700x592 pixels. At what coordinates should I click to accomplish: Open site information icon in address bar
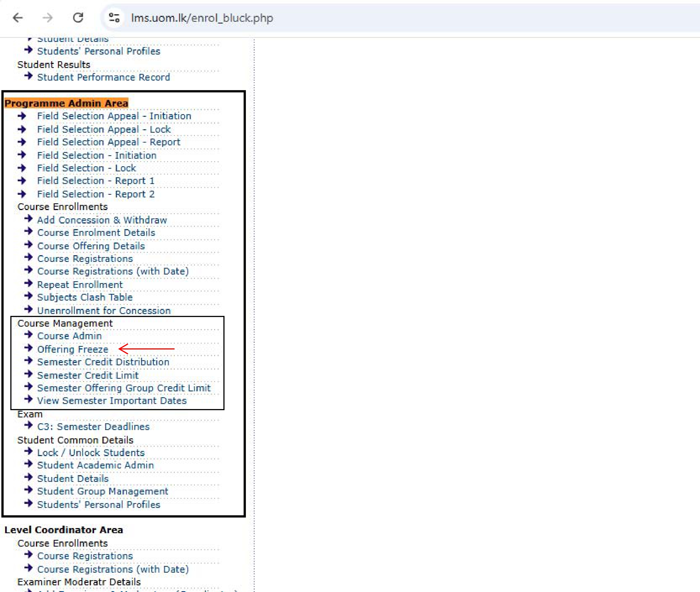(114, 17)
